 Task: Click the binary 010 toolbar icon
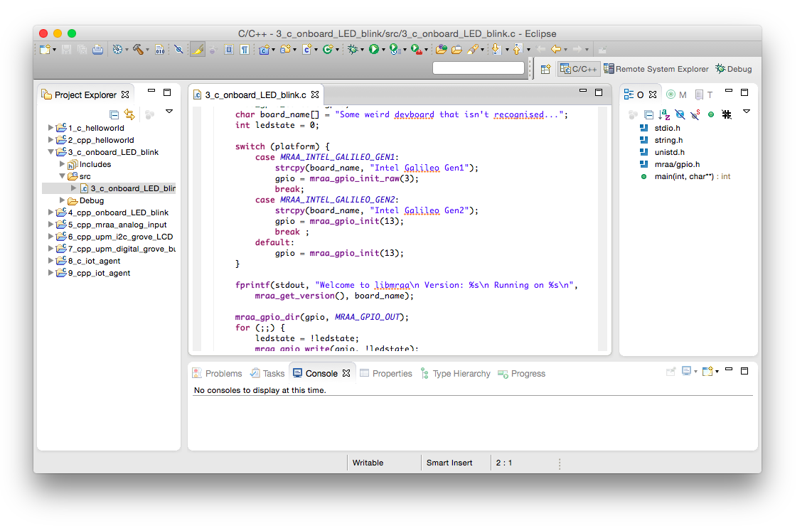click(x=160, y=50)
